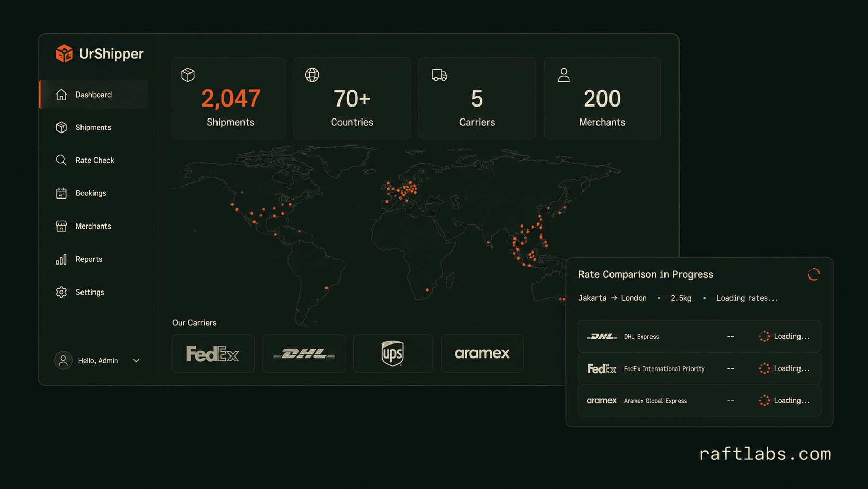
Task: Click the loading spinner in Aramex row
Action: pos(765,400)
